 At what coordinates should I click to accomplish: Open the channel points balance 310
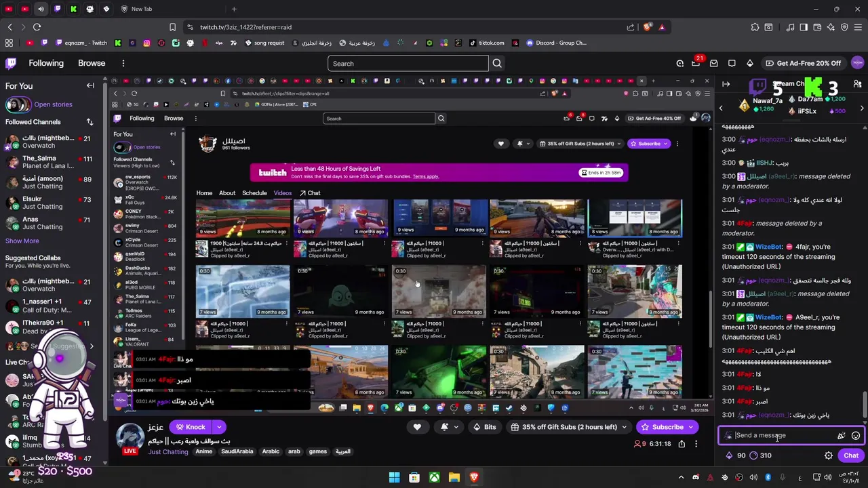click(760, 455)
